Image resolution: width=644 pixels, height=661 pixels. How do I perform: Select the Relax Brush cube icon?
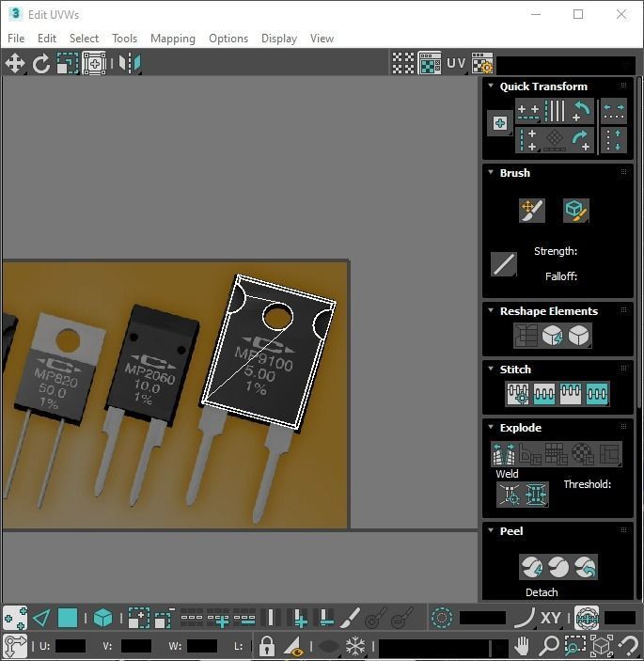pos(575,211)
